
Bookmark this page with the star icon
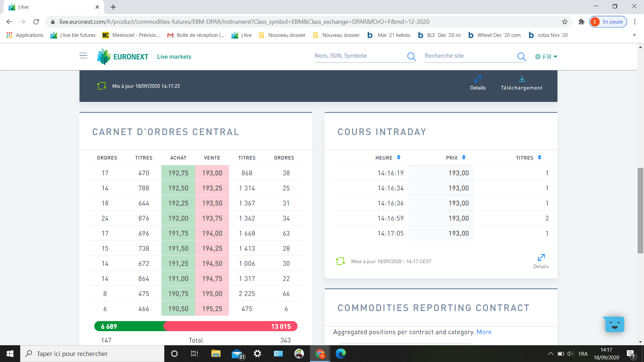pos(565,22)
